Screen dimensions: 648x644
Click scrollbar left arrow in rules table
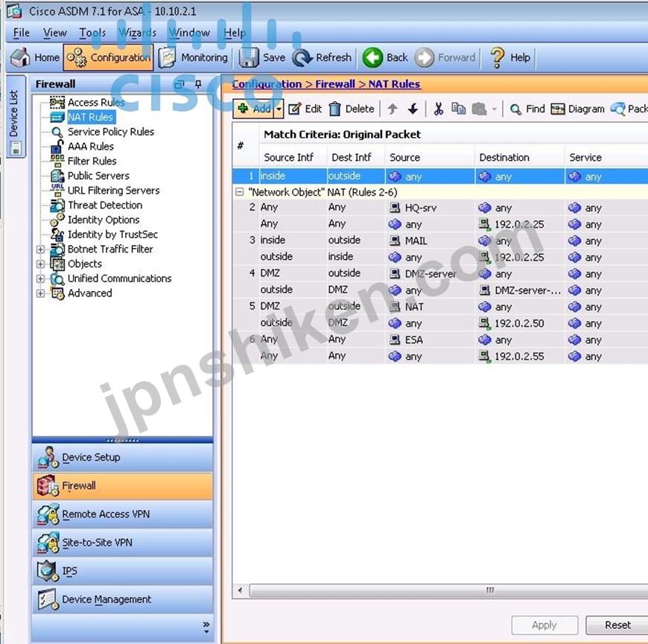coord(240,590)
